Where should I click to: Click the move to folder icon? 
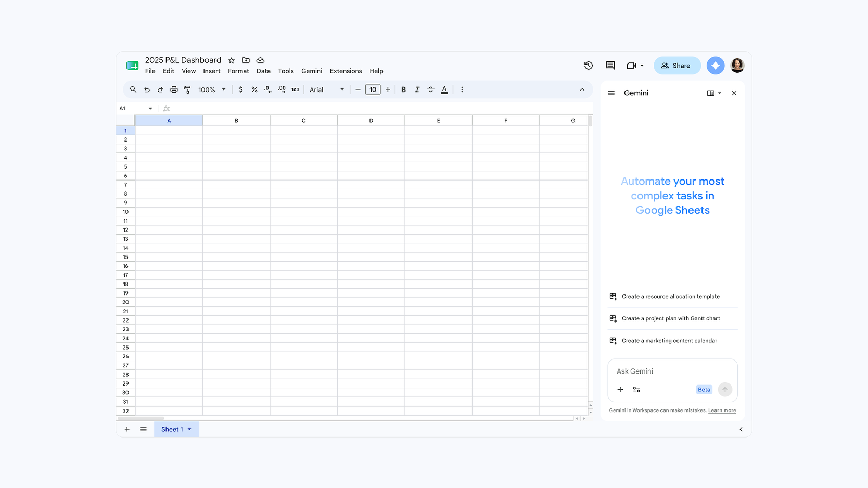(246, 60)
